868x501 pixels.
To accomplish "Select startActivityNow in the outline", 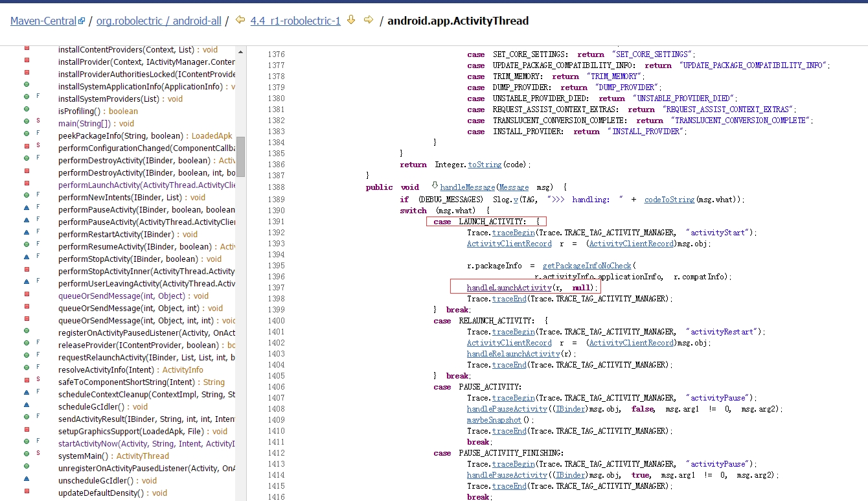I will (x=146, y=443).
